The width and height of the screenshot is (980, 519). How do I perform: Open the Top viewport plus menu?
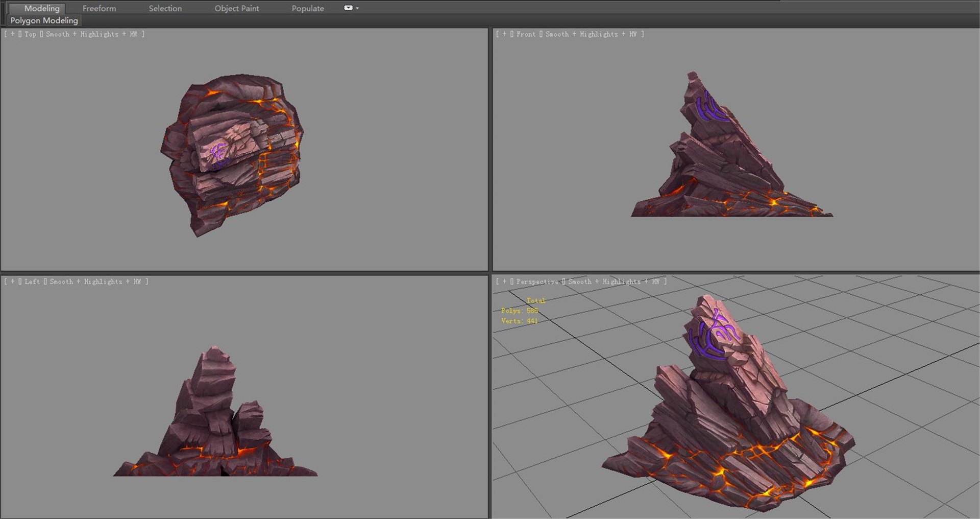click(13, 34)
